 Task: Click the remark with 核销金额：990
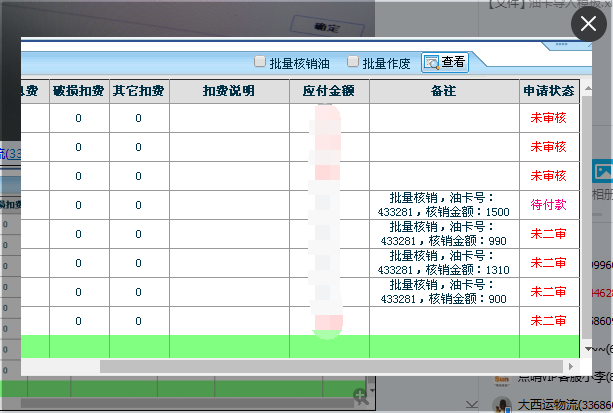pyautogui.click(x=444, y=234)
